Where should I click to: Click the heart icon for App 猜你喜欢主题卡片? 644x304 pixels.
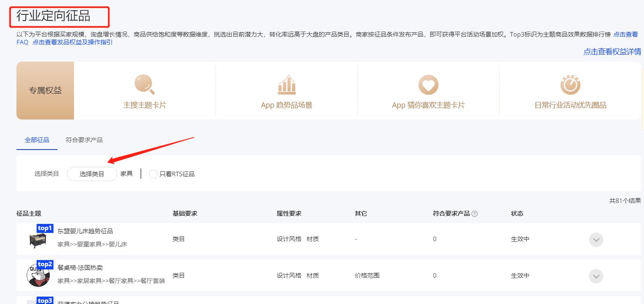[x=428, y=85]
